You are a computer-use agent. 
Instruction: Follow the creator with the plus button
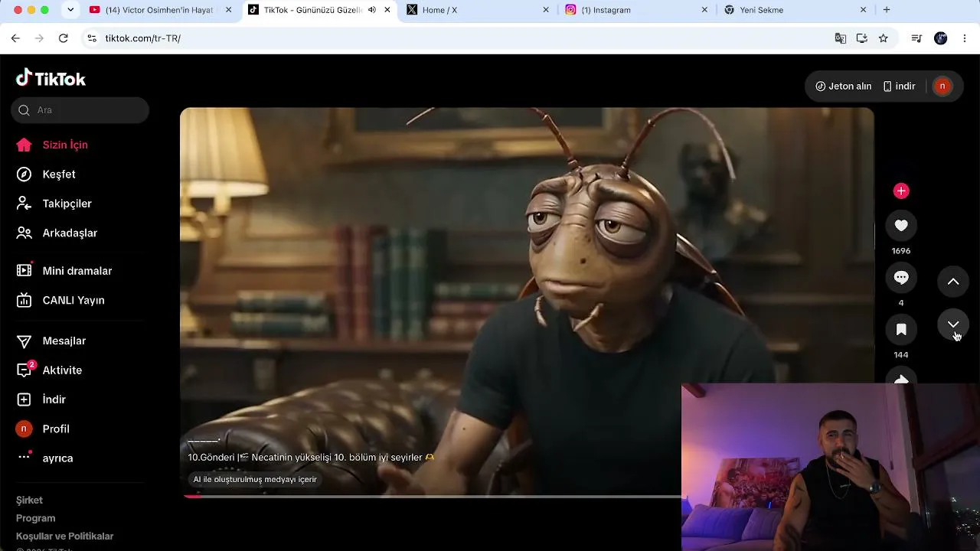coord(901,191)
